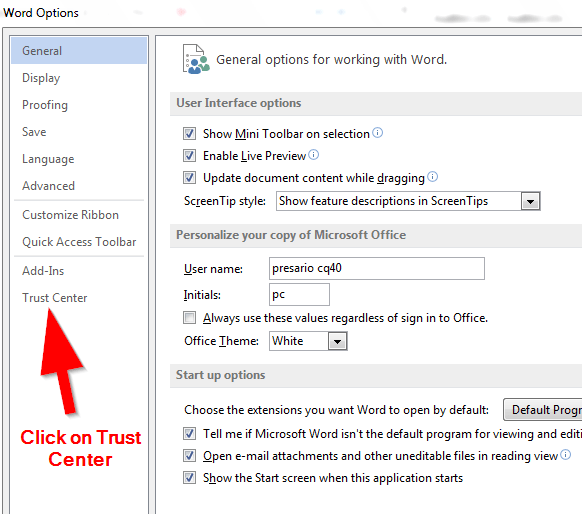582x514 pixels.
Task: Open the info tooltip icon next to Mini Toolbar
Action: [x=377, y=132]
